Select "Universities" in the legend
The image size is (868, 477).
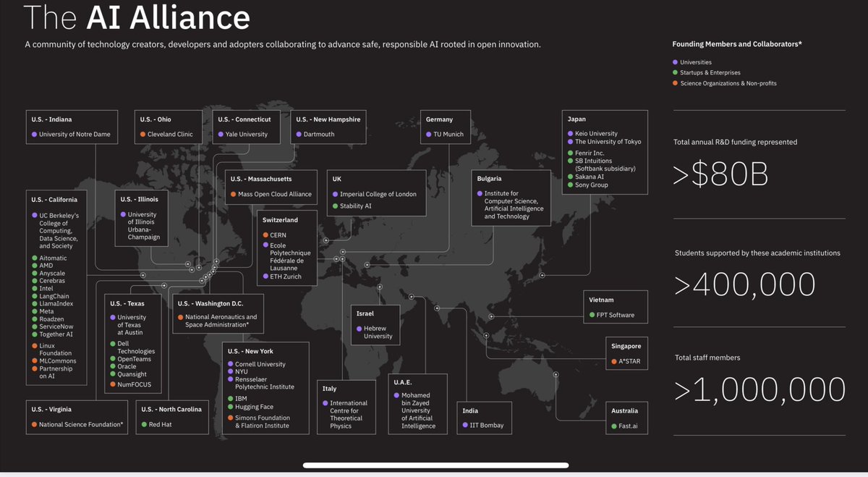pyautogui.click(x=696, y=62)
